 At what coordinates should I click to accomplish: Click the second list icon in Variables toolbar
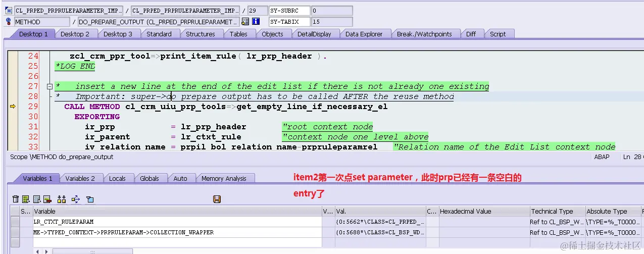(37, 199)
